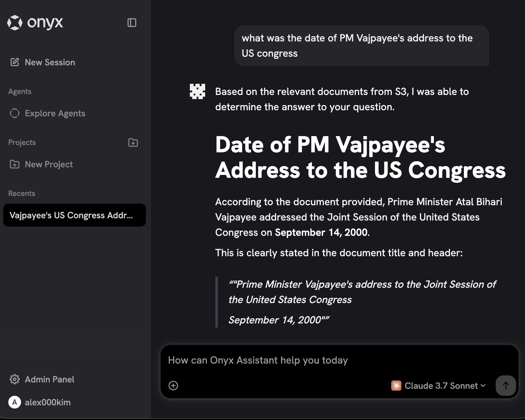Click the alex000kim user avatar
The width and height of the screenshot is (525, 420).
[x=15, y=402]
